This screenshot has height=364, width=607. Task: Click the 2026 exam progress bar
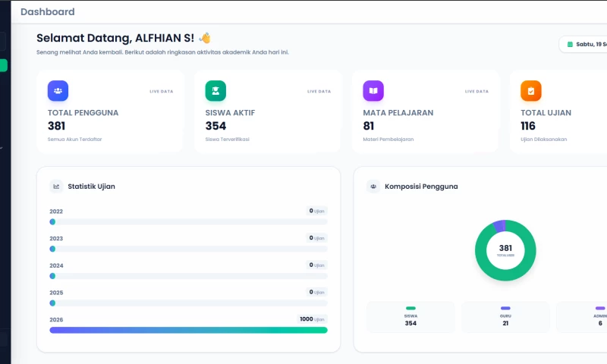[x=188, y=330]
